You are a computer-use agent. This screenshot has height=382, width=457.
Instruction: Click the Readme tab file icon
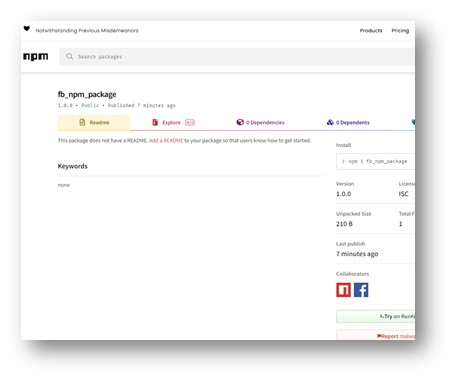click(x=82, y=122)
